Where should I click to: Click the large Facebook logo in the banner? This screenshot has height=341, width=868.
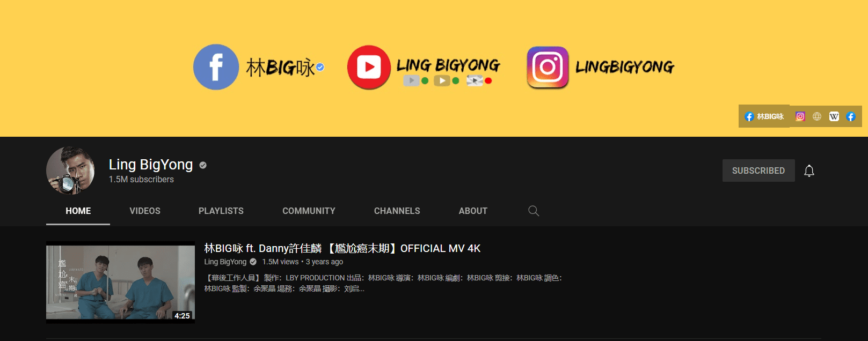pyautogui.click(x=216, y=67)
